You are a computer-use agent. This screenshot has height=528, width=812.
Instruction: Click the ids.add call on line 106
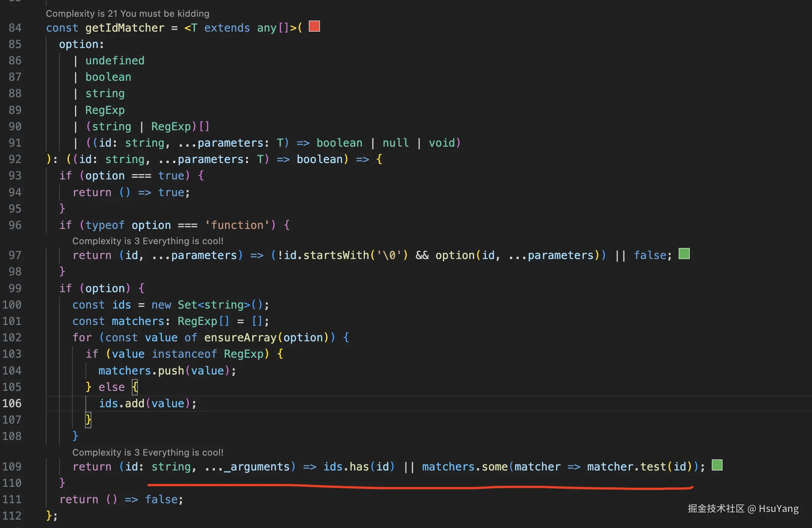(x=134, y=403)
